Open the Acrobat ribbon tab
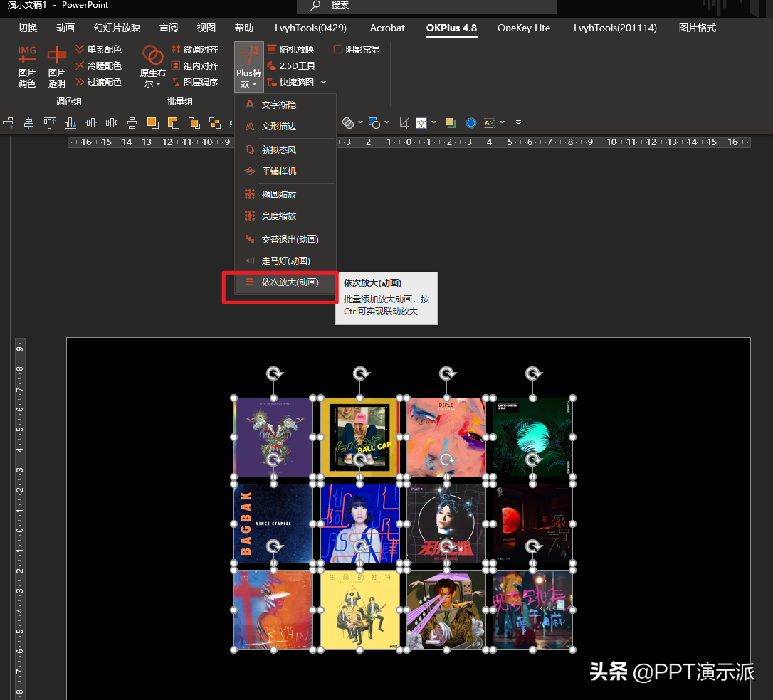Screen dimensions: 773x700 point(387,28)
